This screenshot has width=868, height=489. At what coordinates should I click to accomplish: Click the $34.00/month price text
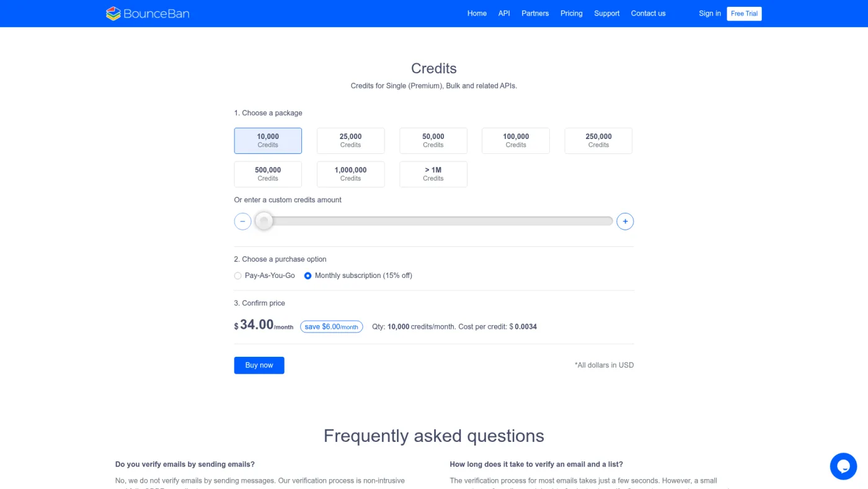click(x=263, y=325)
